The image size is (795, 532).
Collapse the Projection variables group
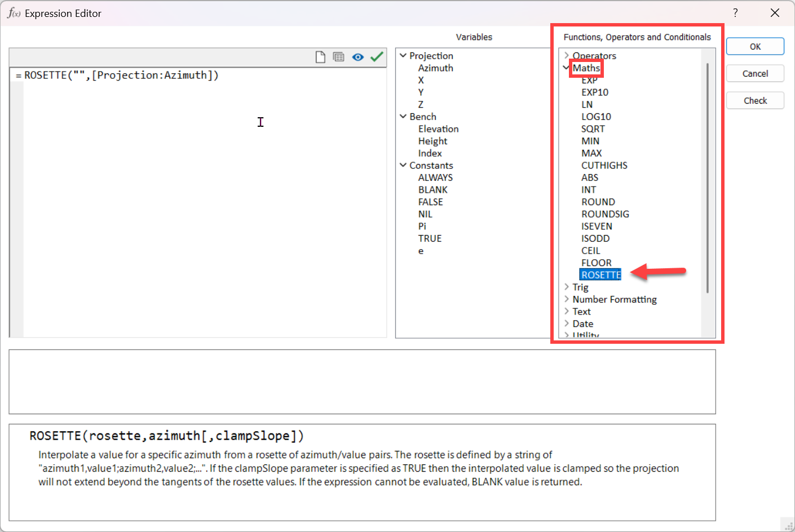(x=403, y=56)
